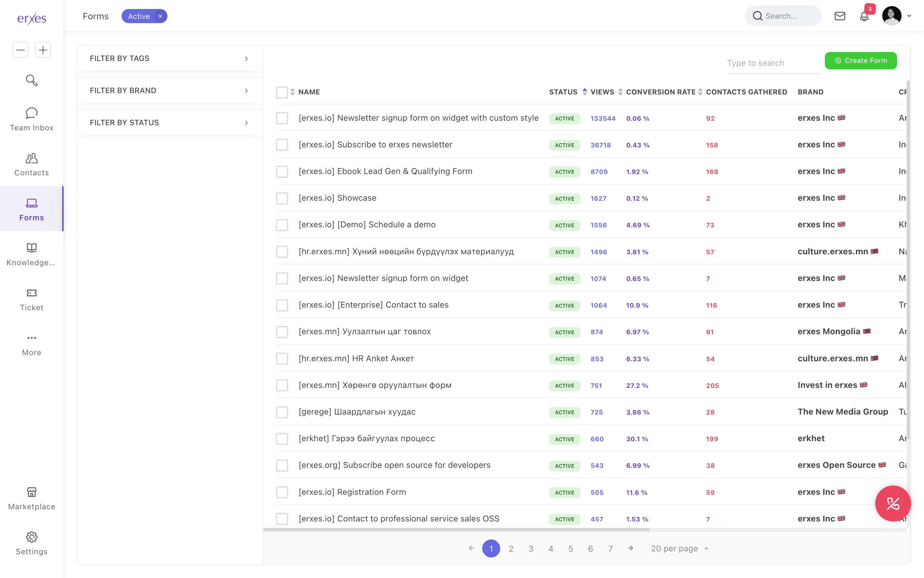The width and height of the screenshot is (924, 578).
Task: Check Ebook Lead Gen & Qualifying Form row
Action: 282,172
